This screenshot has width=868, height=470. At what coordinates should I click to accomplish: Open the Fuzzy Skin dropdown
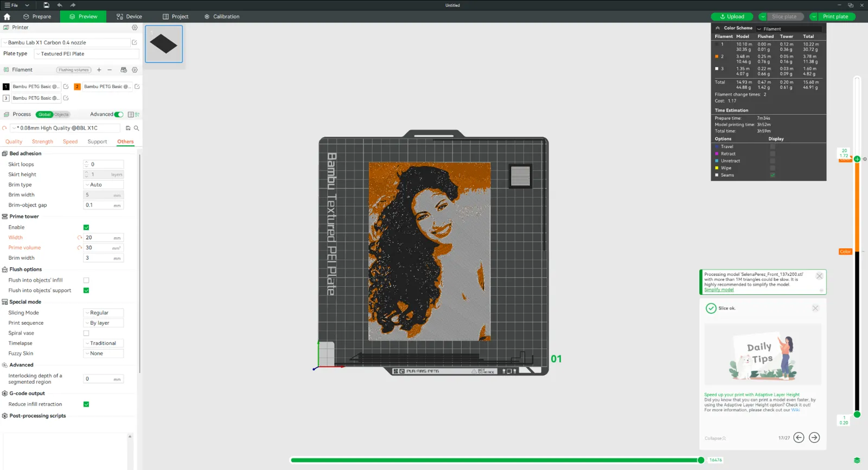(x=104, y=353)
